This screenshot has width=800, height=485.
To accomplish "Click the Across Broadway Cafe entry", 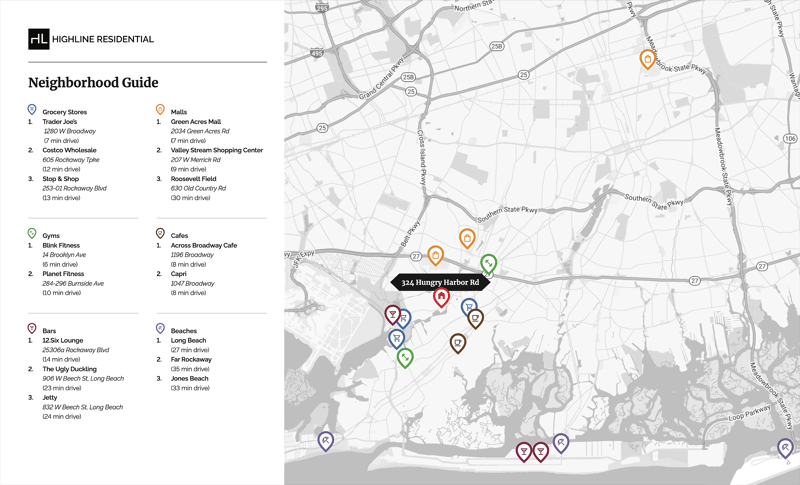I will click(204, 245).
